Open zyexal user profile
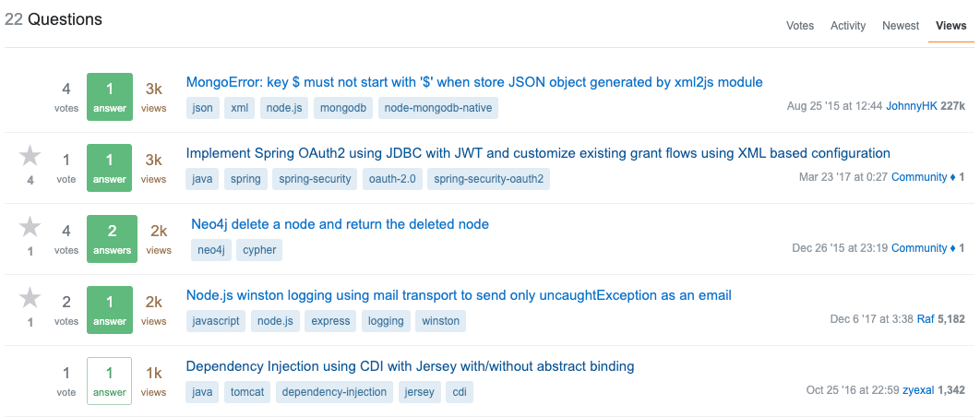The image size is (980, 417). pyautogui.click(x=918, y=390)
